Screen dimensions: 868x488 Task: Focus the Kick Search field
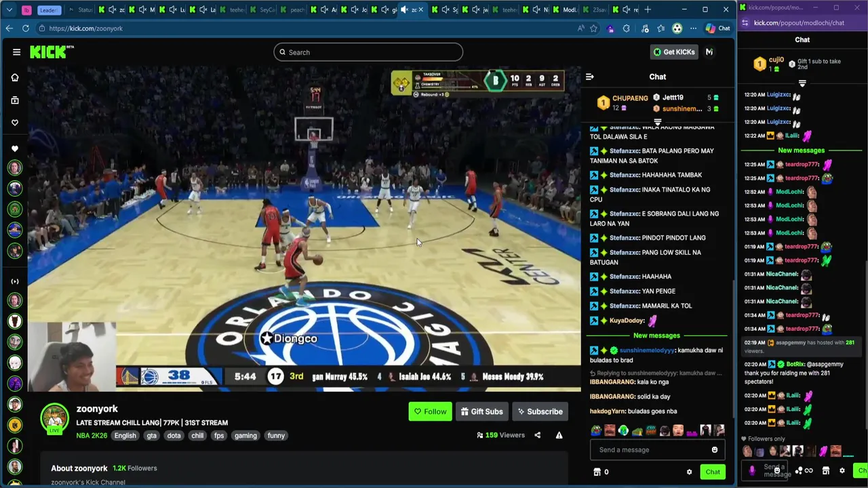368,52
